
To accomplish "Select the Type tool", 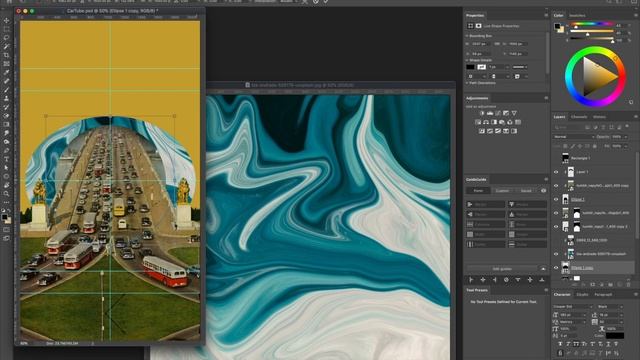I will click(x=6, y=159).
